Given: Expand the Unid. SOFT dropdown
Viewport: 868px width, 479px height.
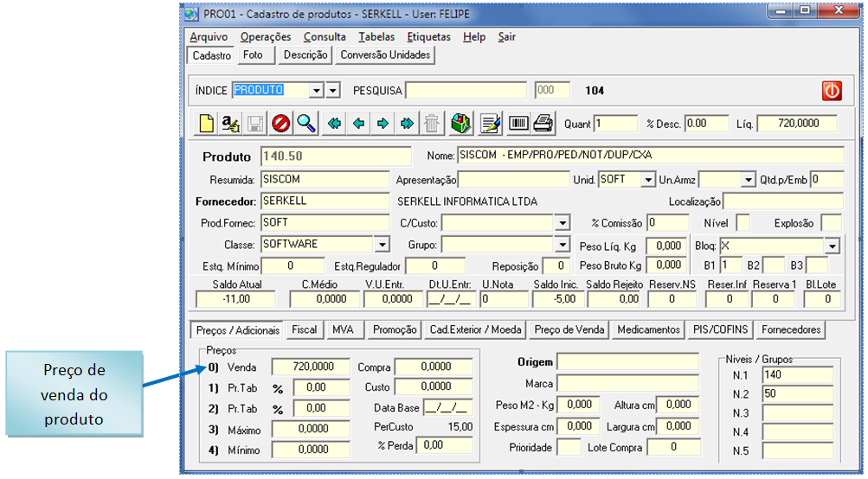Looking at the screenshot, I should 648,179.
